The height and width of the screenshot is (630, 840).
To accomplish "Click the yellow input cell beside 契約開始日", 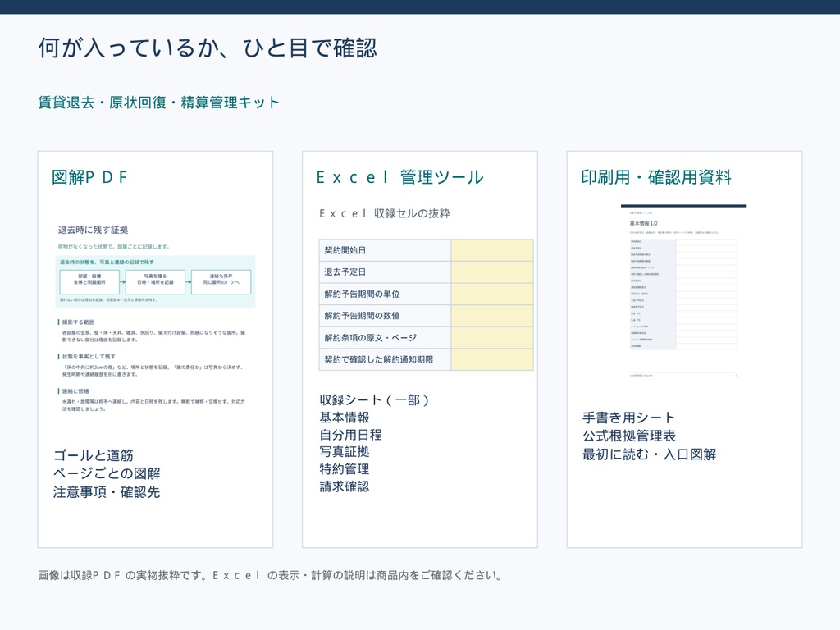I will click(x=492, y=250).
